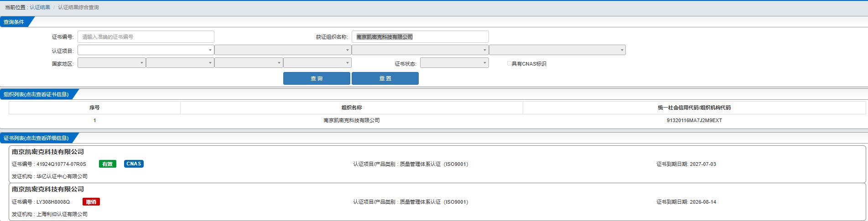Viewport: 868px width, 221px height.
Task: Open the fourth 国家地区 dropdown
Action: (317, 63)
